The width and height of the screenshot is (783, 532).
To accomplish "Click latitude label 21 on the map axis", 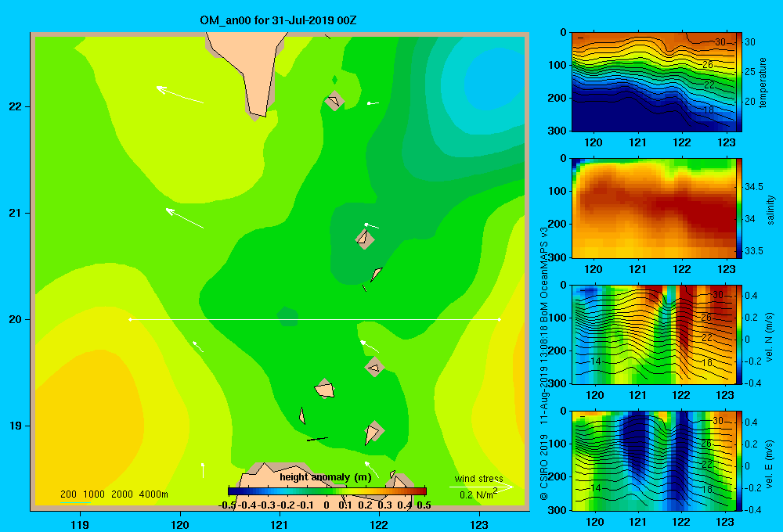I will 16,213.
